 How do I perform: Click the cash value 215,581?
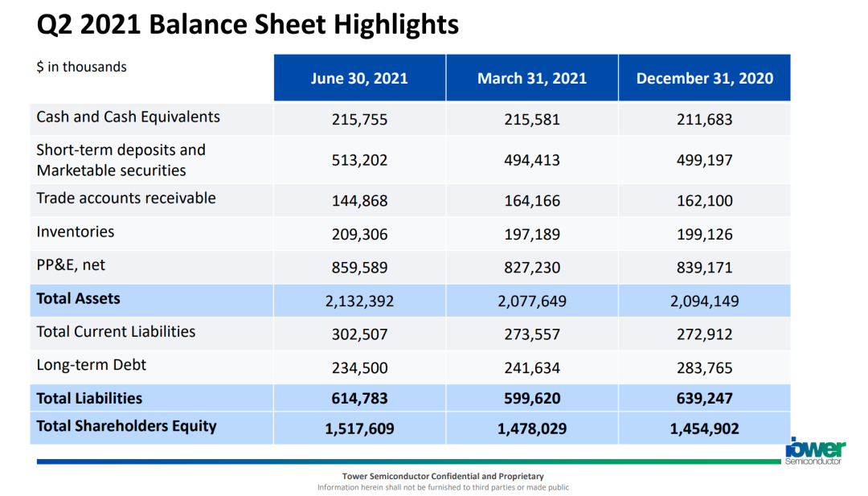[532, 120]
